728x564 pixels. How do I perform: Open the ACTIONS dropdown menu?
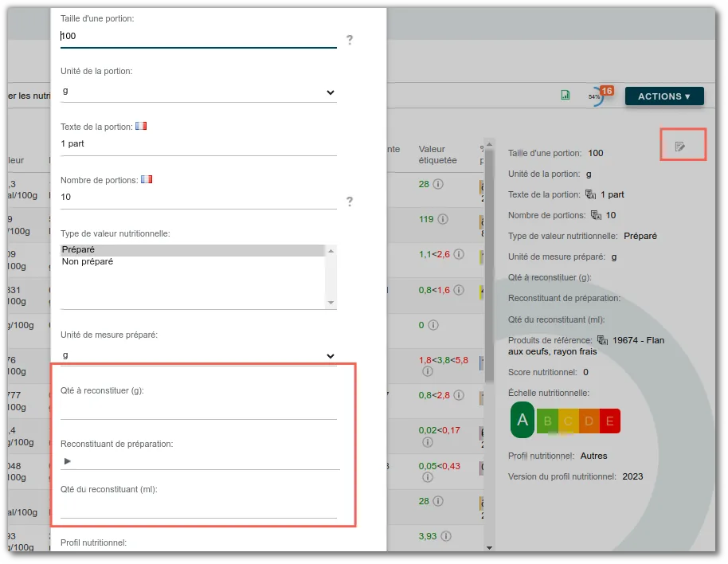[664, 96]
